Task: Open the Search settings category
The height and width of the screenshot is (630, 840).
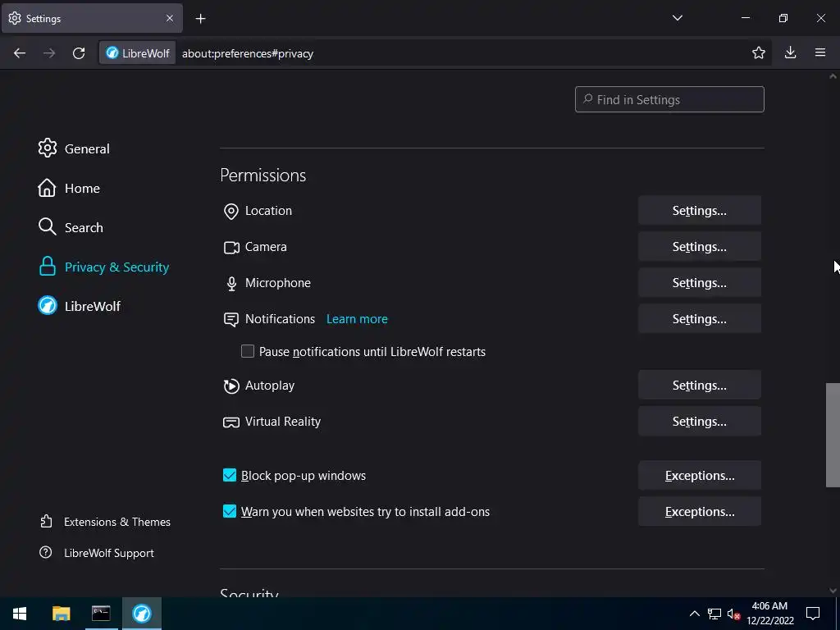Action: click(x=71, y=227)
